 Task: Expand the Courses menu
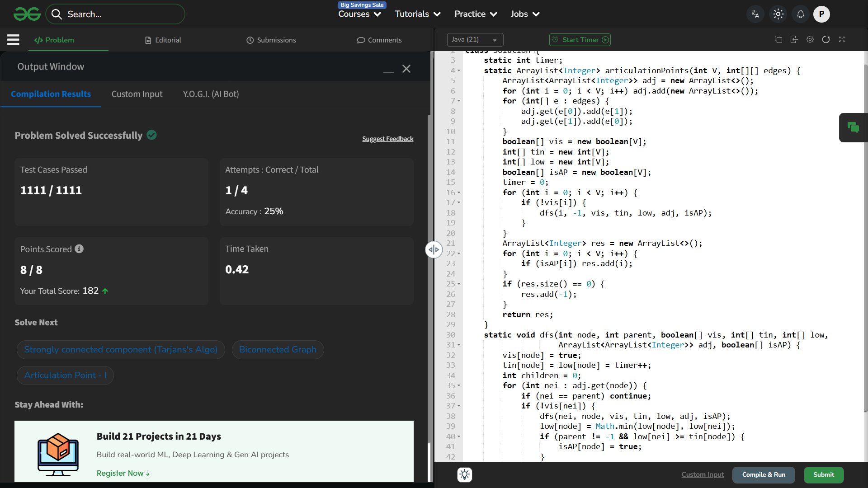[359, 14]
